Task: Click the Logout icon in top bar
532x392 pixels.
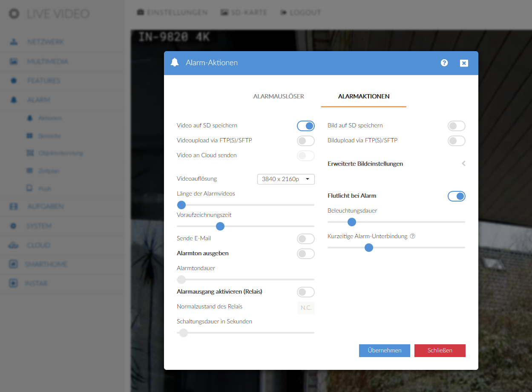Action: [x=284, y=12]
